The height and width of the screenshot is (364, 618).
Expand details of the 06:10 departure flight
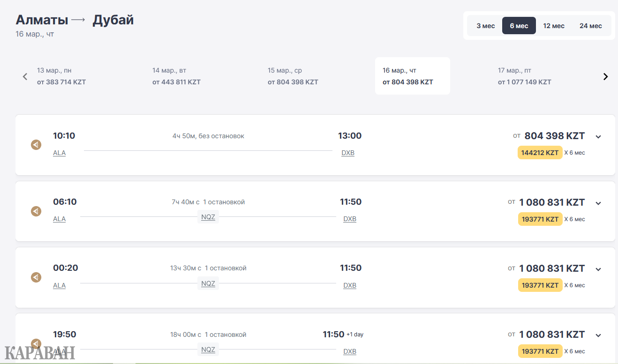pyautogui.click(x=598, y=203)
